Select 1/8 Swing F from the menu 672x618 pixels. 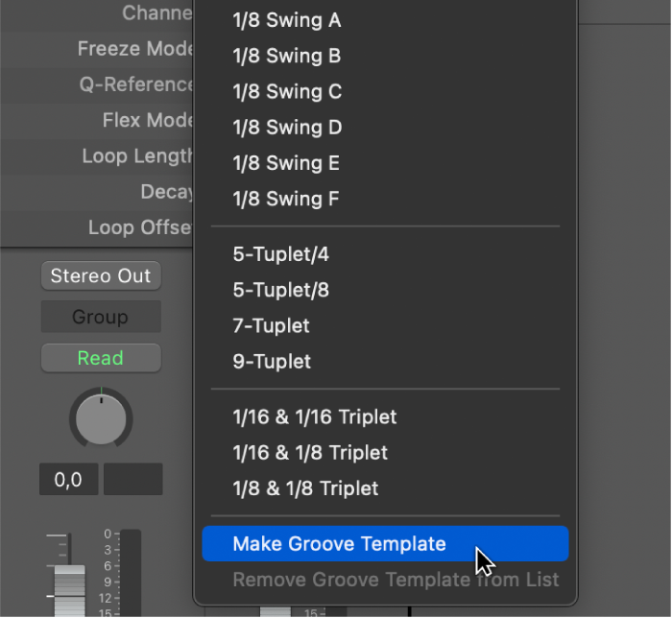286,199
